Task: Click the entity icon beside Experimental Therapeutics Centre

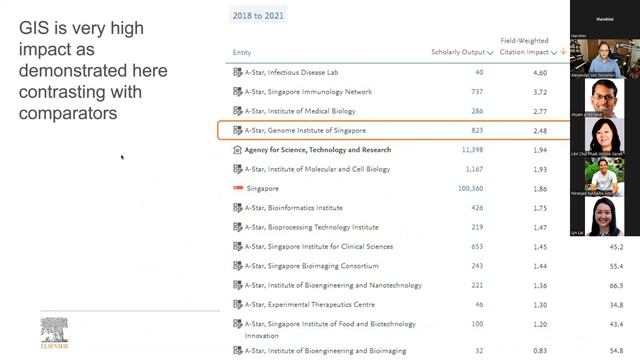Action: 238,304
